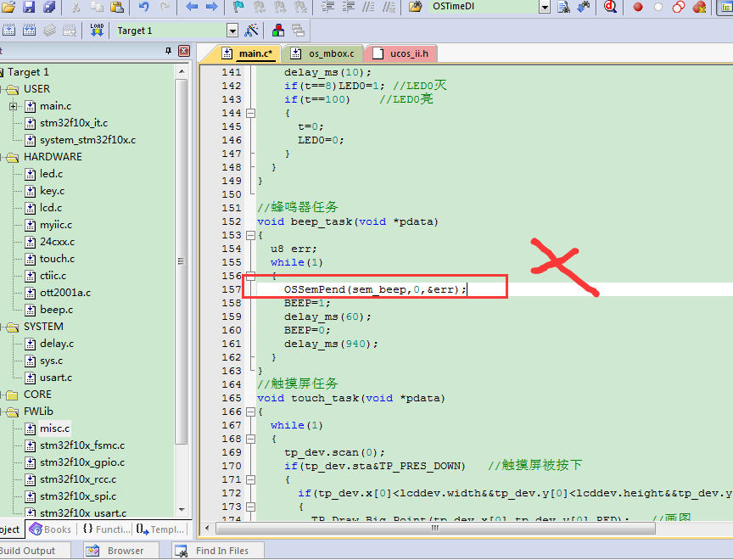Open Target Options with the magic wand icon
Screen dimensions: 733x560
pos(251,31)
